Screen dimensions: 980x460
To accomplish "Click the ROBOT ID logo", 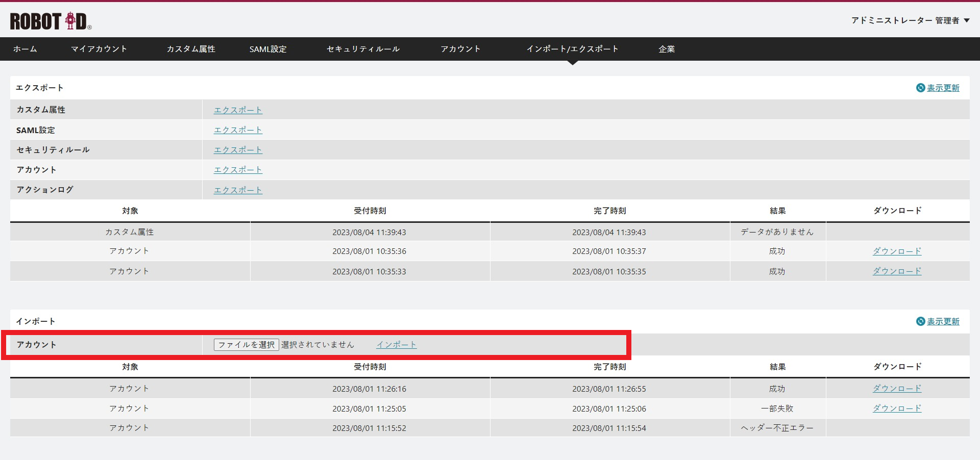I will click(51, 21).
